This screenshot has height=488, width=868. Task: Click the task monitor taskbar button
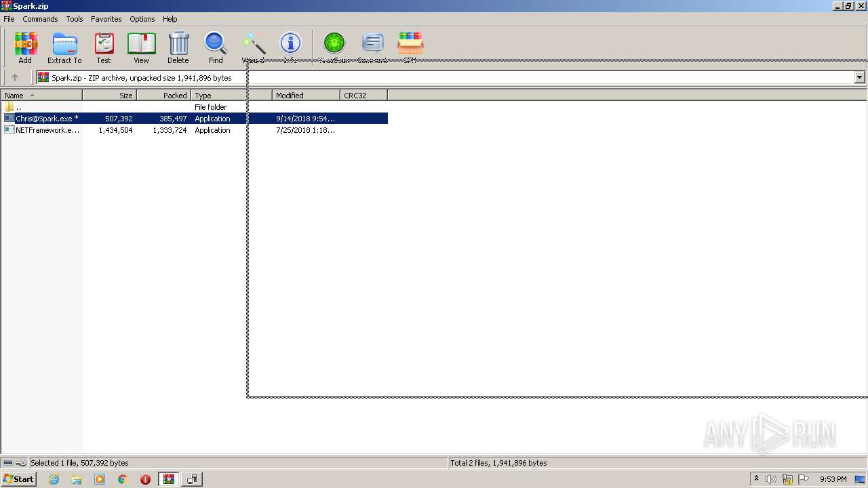point(192,479)
